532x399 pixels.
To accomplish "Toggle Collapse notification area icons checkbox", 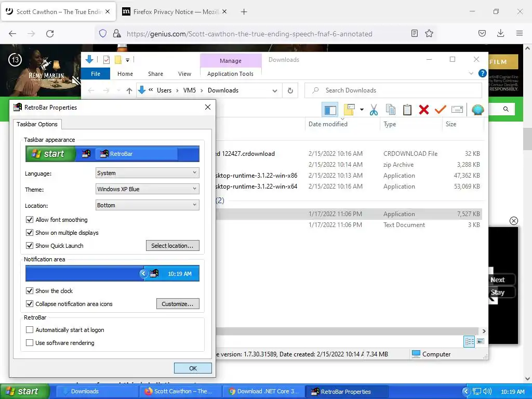I will pos(30,304).
